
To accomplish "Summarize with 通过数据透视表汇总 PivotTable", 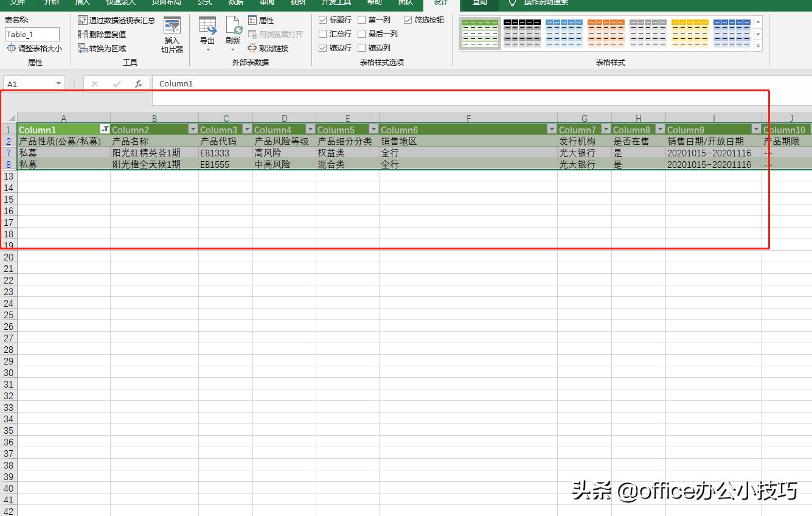I will click(x=116, y=20).
